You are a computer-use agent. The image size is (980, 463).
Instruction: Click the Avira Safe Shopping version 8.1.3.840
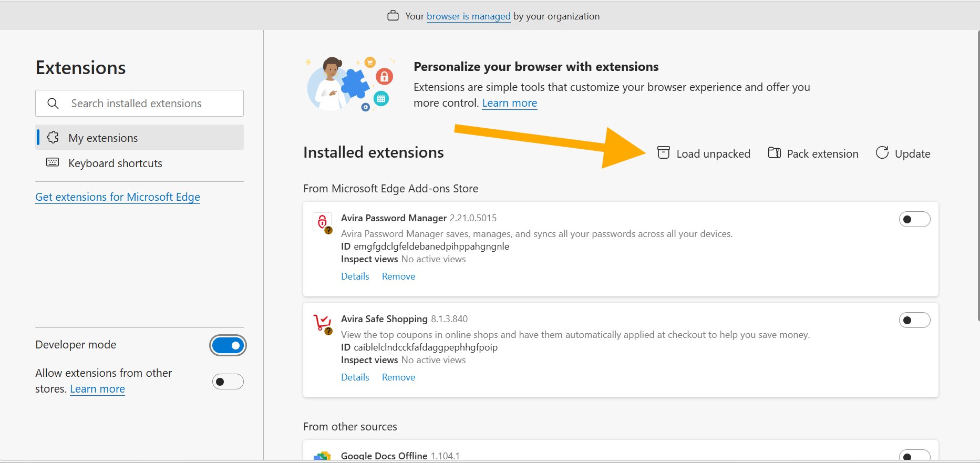tap(449, 319)
